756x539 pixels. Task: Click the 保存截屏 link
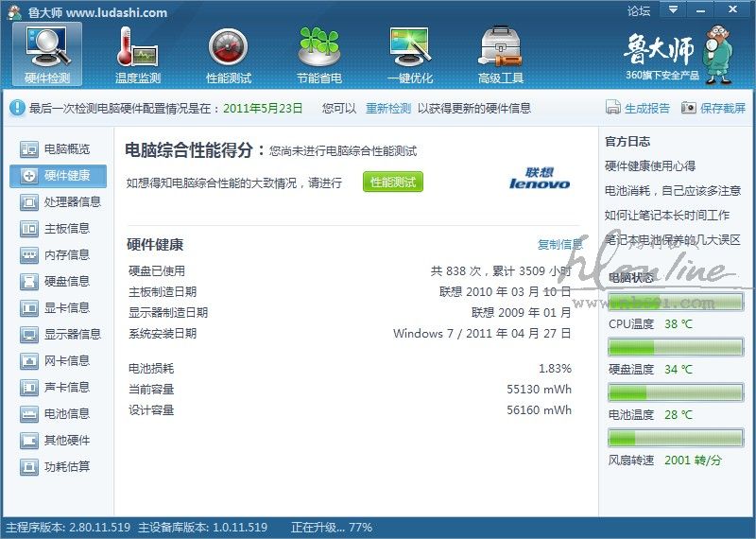point(723,108)
